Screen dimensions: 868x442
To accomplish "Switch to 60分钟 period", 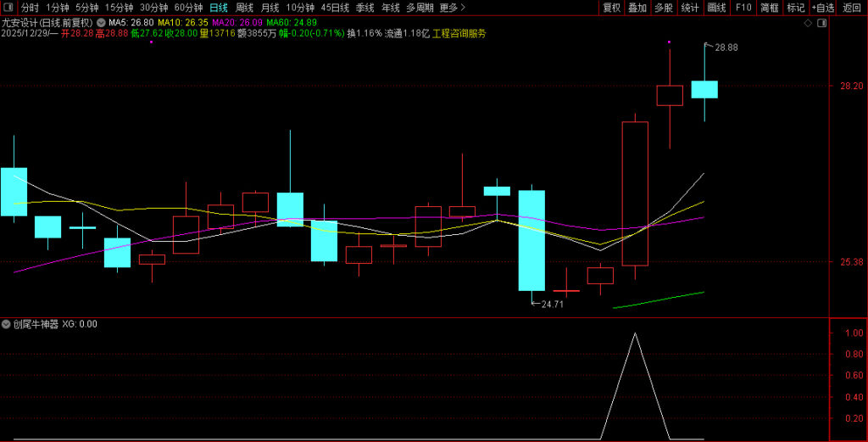I will 189,8.
